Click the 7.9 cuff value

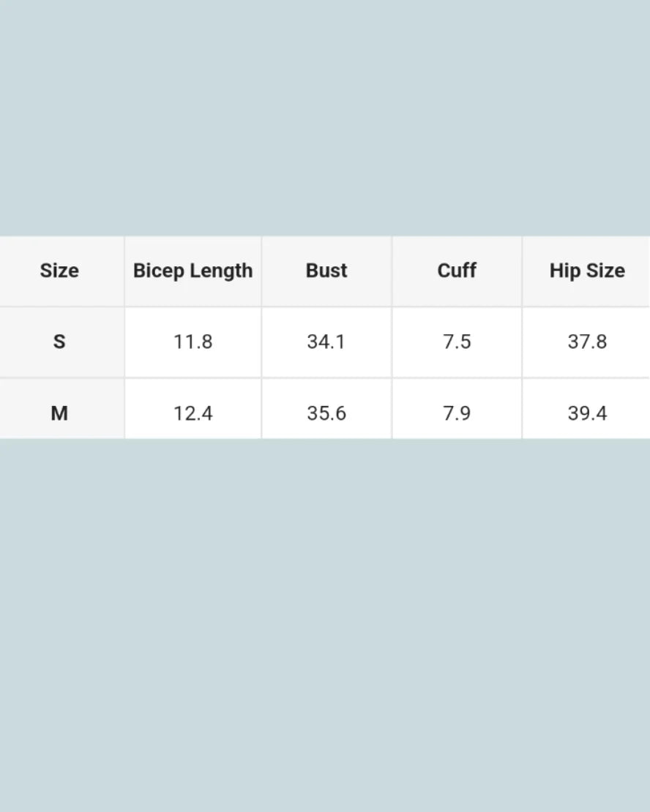[x=457, y=413]
